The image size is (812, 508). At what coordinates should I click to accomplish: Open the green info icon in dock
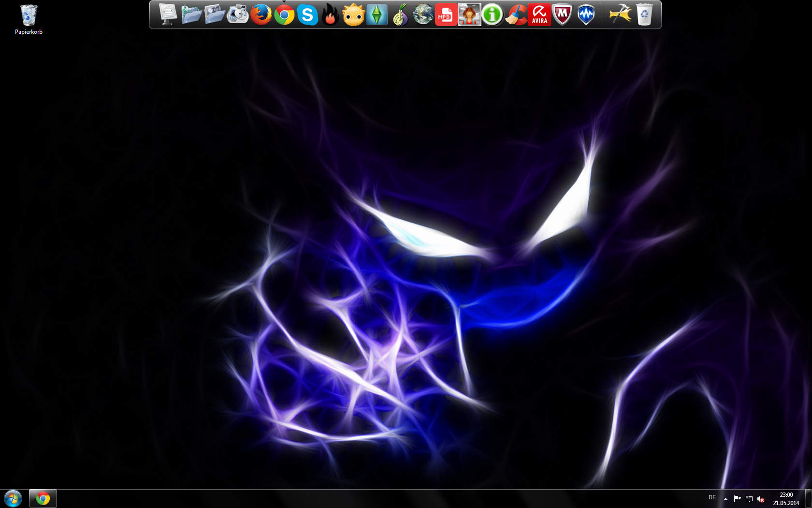pyautogui.click(x=493, y=15)
